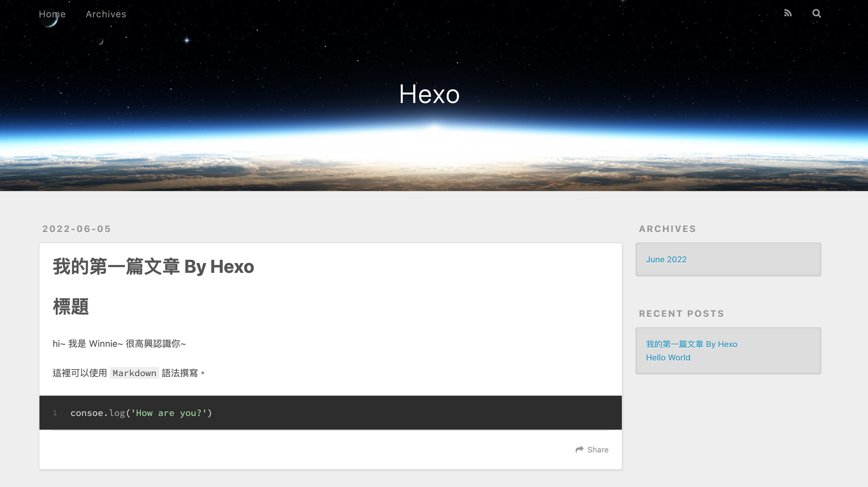Viewport: 868px width, 487px height.
Task: Open the June 2022 archive link
Action: tap(666, 260)
